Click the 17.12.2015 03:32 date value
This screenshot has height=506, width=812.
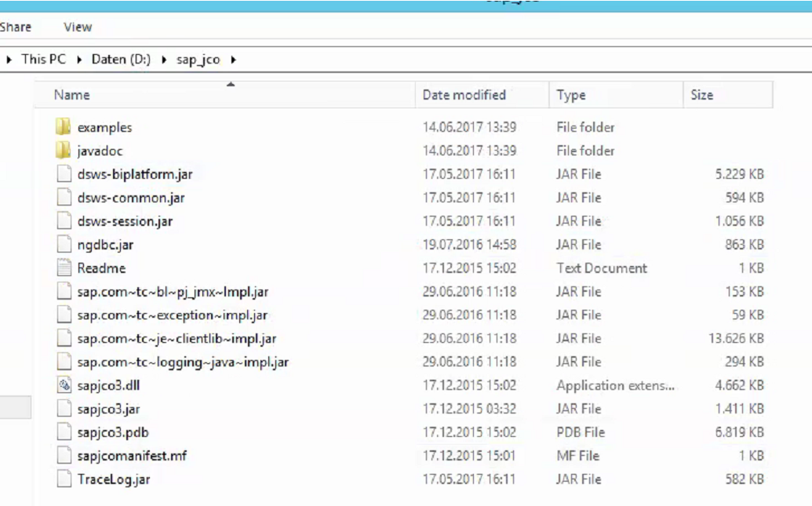pos(469,409)
